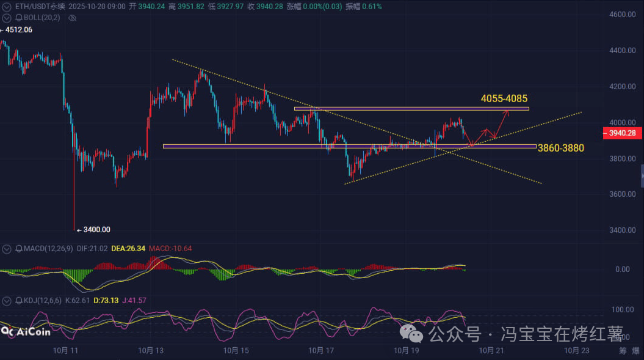The height and width of the screenshot is (360, 644).
Task: Click the ETH/USDT永续 pair name
Action: 40,7
